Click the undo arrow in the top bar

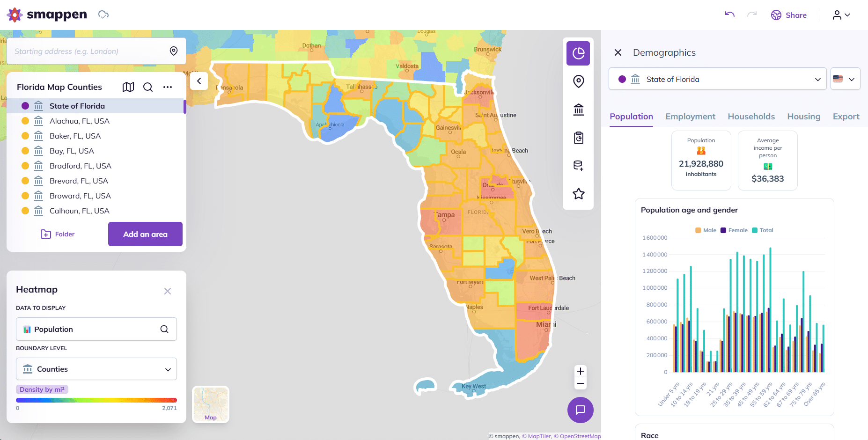coord(729,15)
